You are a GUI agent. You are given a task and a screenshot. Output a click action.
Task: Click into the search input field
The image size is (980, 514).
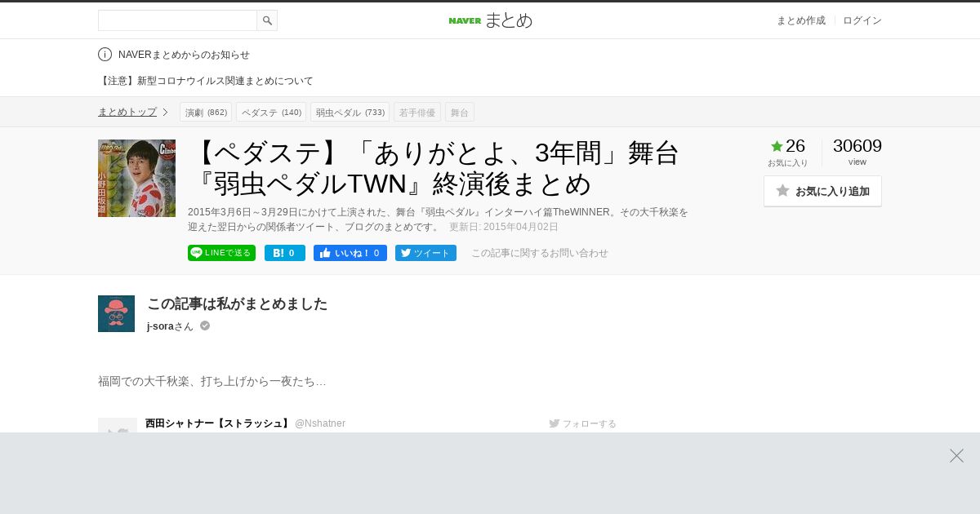(177, 20)
